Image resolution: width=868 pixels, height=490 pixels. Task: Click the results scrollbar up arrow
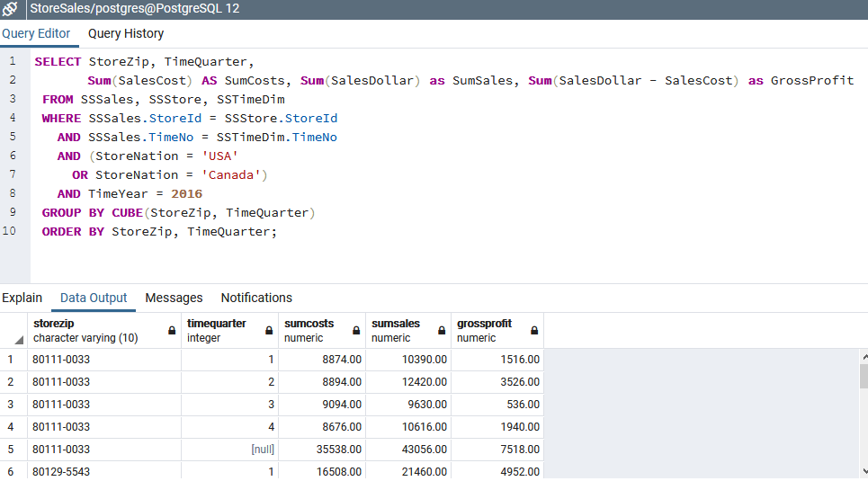tap(863, 357)
